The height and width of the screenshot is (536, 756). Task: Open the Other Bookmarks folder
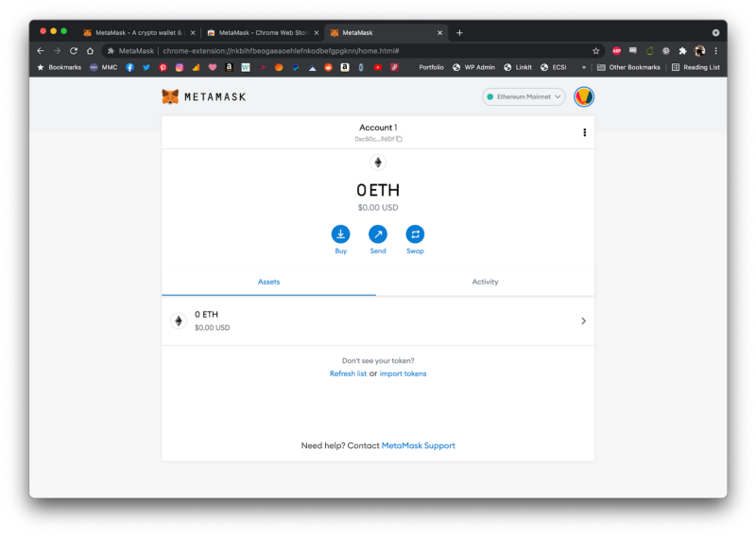pyautogui.click(x=628, y=67)
